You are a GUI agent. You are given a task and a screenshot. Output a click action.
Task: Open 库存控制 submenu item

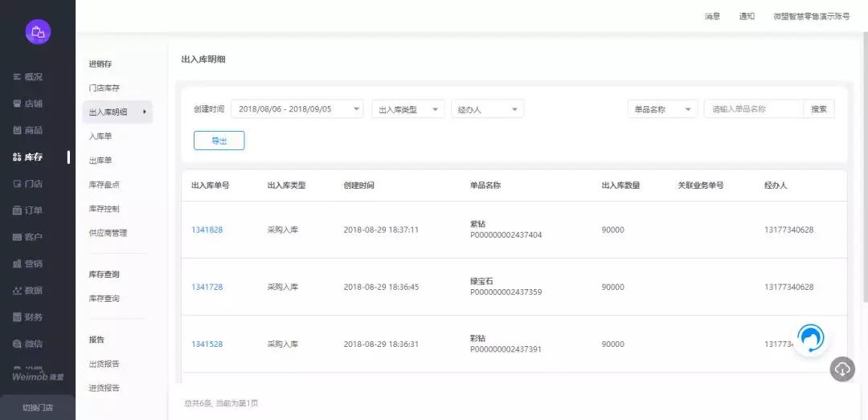[104, 209]
